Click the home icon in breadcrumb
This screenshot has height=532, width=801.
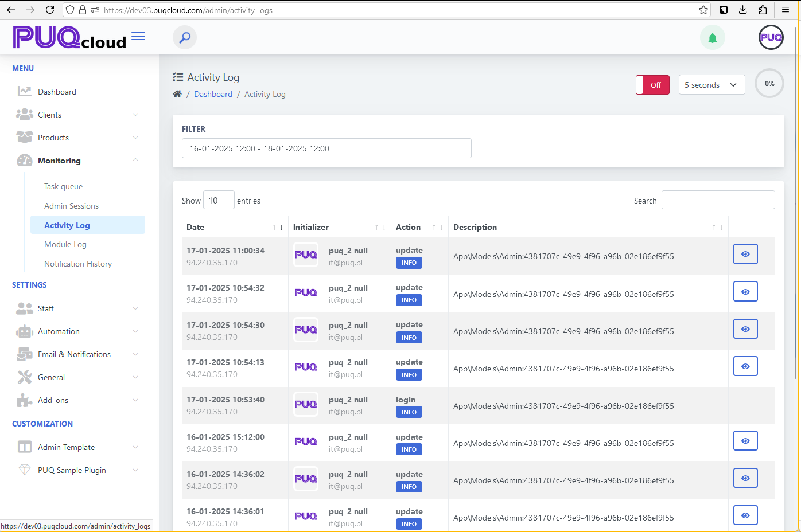(177, 94)
